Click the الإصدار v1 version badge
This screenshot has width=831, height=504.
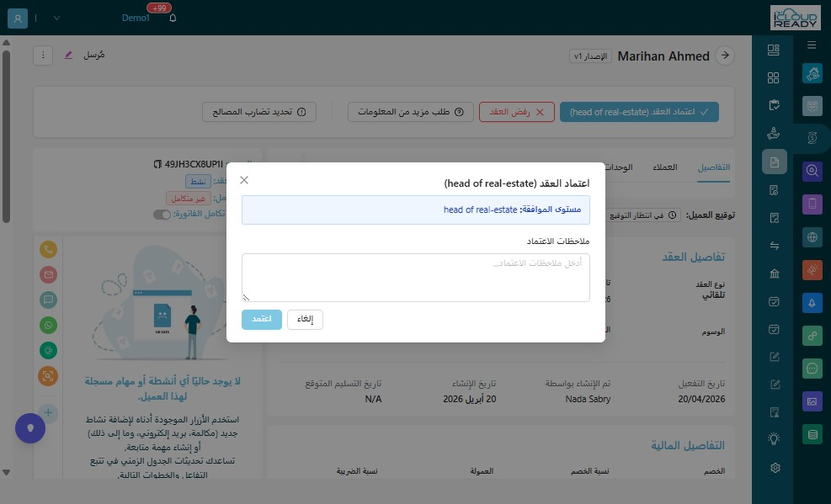pos(590,56)
